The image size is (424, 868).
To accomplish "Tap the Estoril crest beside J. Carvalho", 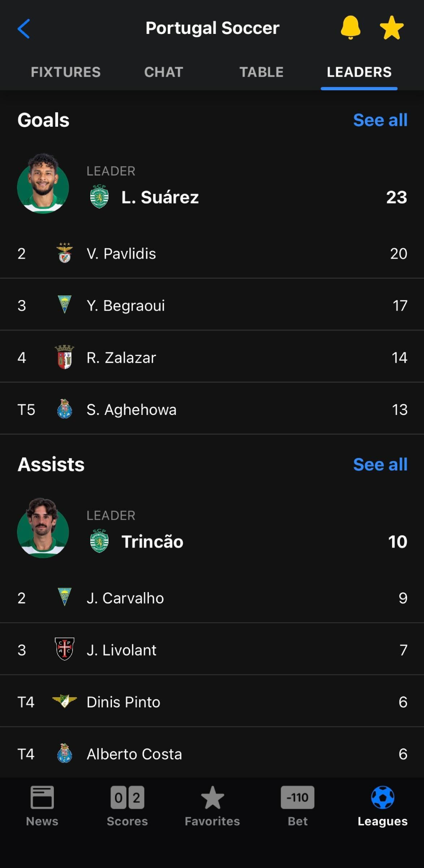I will coord(64,597).
